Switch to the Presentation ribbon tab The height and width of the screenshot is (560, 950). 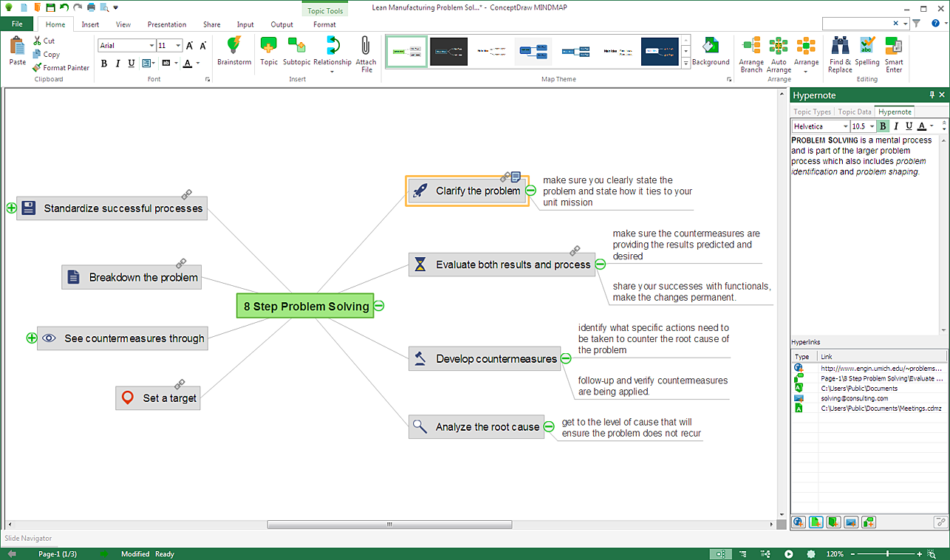click(x=167, y=24)
